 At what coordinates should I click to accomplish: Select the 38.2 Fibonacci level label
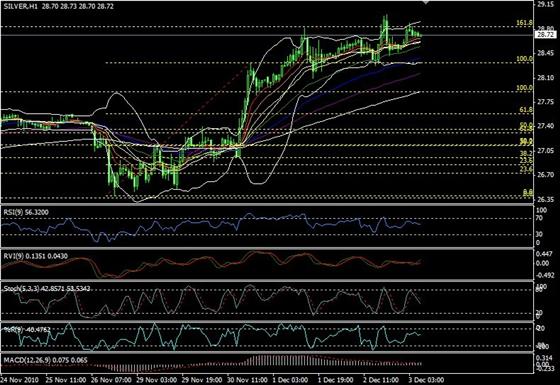[x=526, y=153]
